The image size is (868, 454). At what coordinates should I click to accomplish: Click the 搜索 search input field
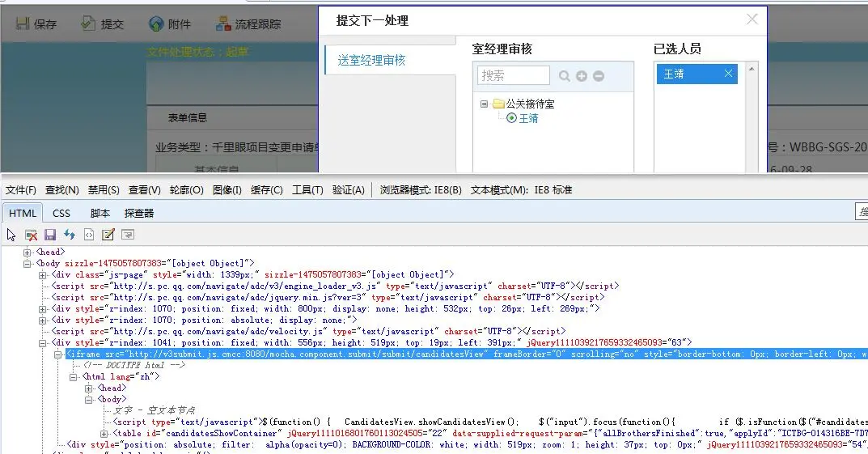coord(513,75)
